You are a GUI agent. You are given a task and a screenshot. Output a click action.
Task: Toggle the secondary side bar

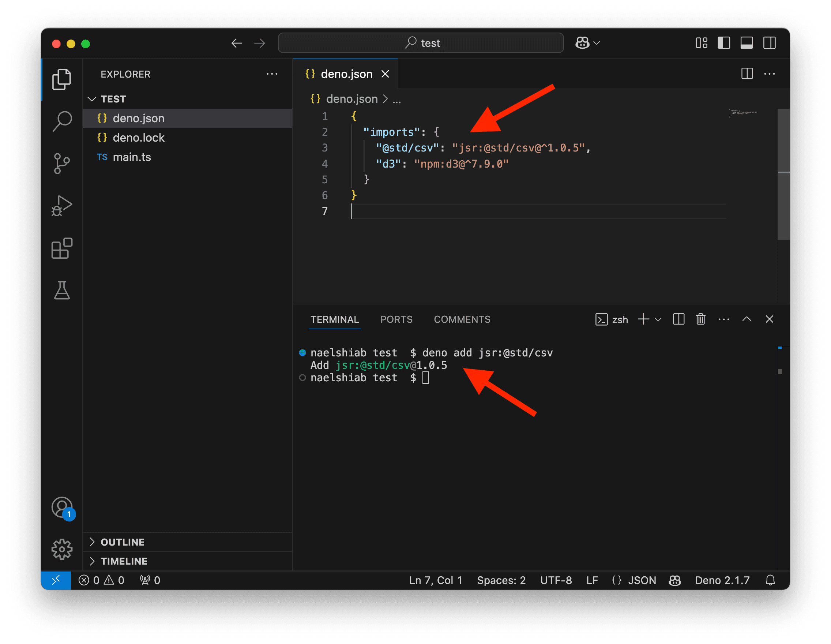coord(769,43)
